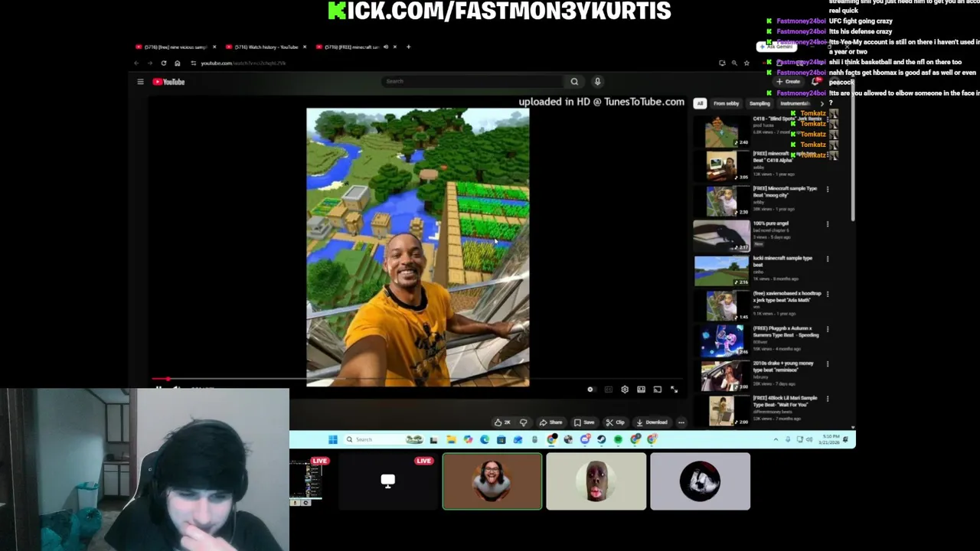Open the minecraft Beat C418 Alpha video

(721, 165)
